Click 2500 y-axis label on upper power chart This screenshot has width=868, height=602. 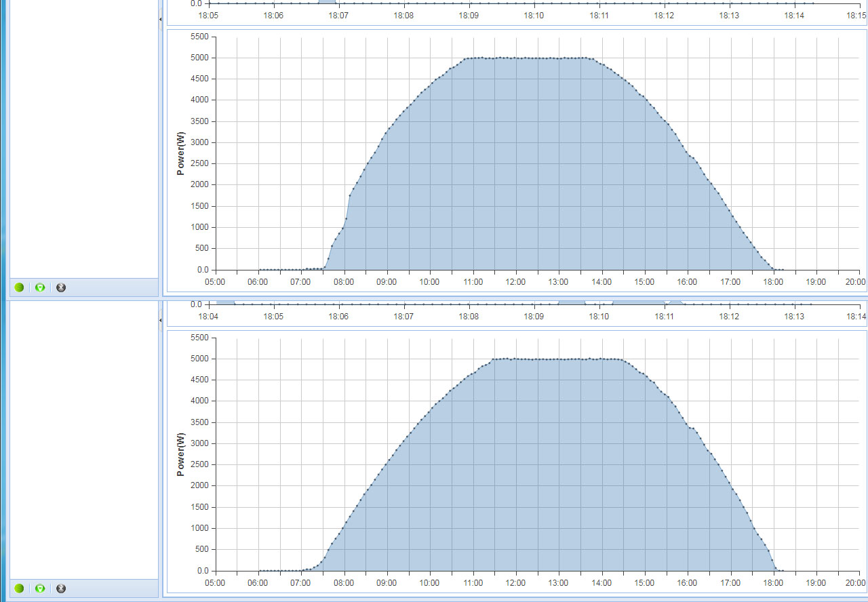point(200,163)
